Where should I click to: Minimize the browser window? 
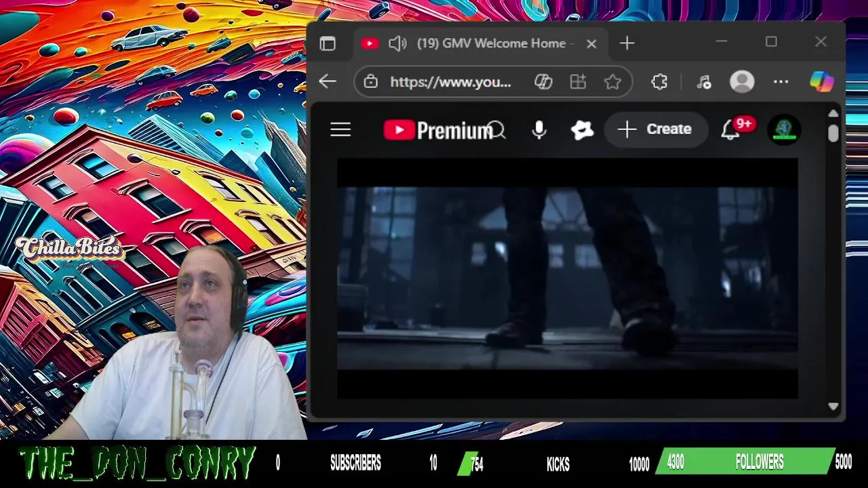(722, 42)
